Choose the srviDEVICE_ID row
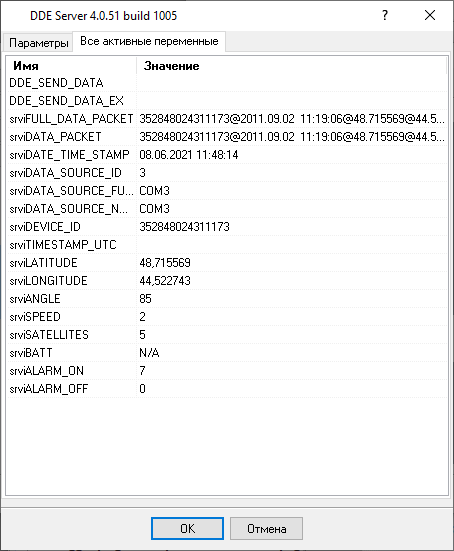The width and height of the screenshot is (454, 551). (x=227, y=227)
